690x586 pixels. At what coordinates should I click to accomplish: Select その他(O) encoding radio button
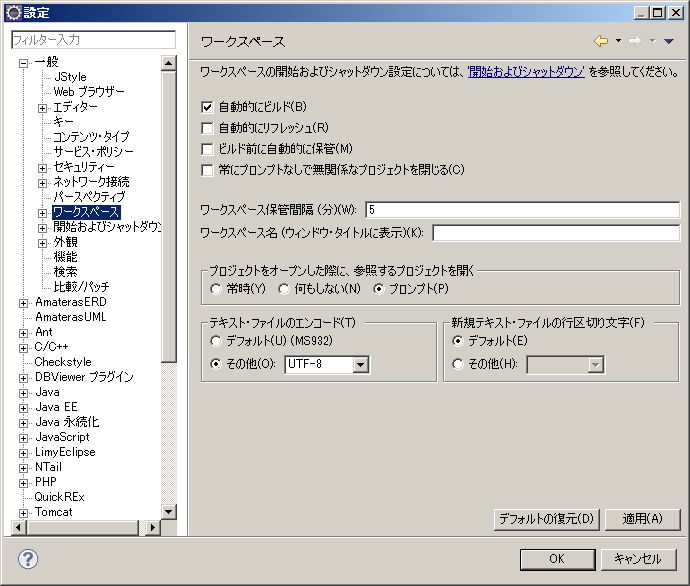(216, 364)
